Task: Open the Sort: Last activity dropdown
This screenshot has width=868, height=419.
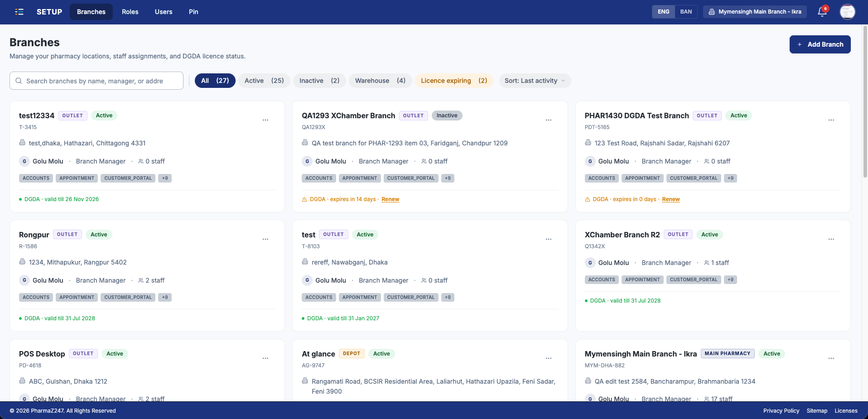Action: click(535, 81)
